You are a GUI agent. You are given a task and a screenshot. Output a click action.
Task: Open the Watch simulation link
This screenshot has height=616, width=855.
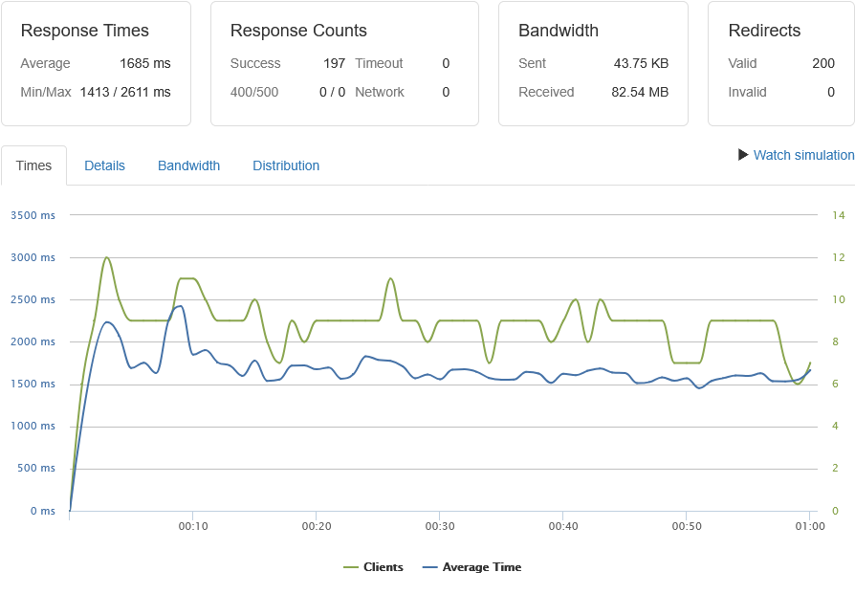pyautogui.click(x=803, y=155)
